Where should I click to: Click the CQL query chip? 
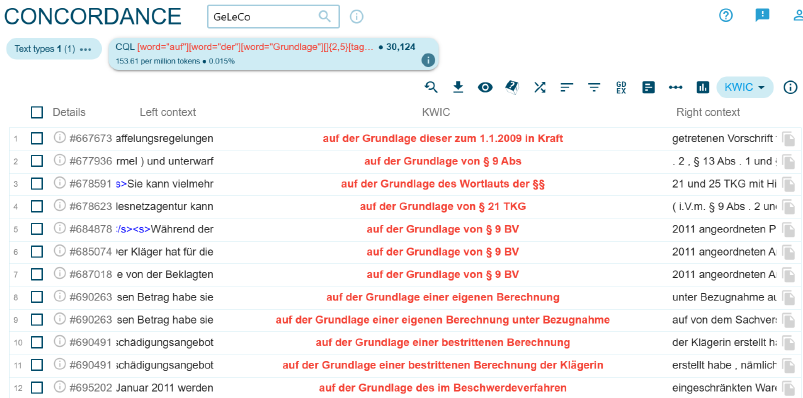(273, 54)
